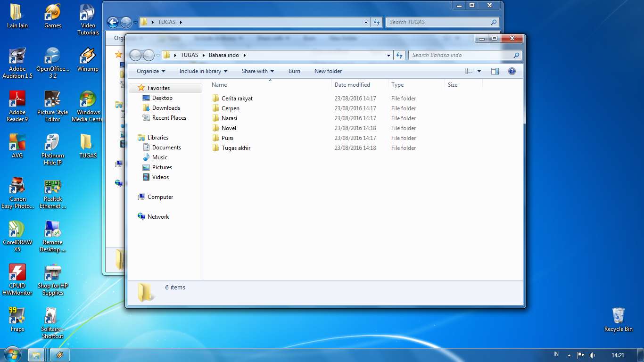The image size is (644, 362).
Task: Open Network in navigation pane
Action: [x=153, y=217]
